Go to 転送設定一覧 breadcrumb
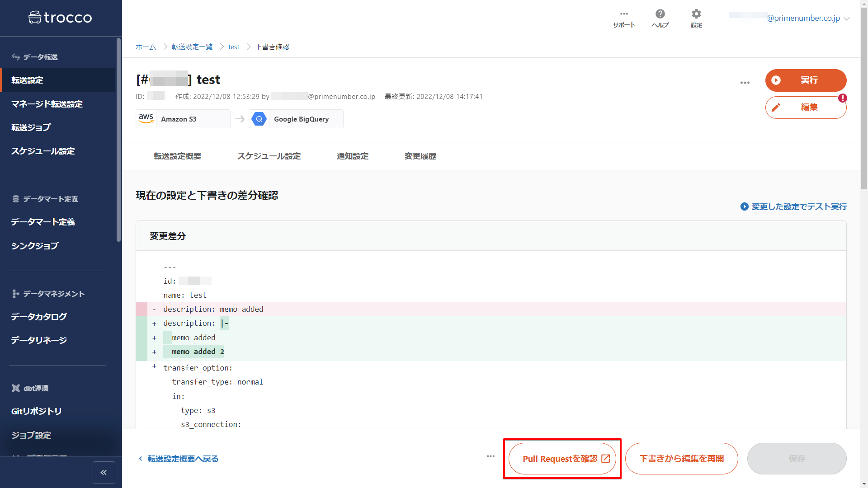 (x=192, y=47)
